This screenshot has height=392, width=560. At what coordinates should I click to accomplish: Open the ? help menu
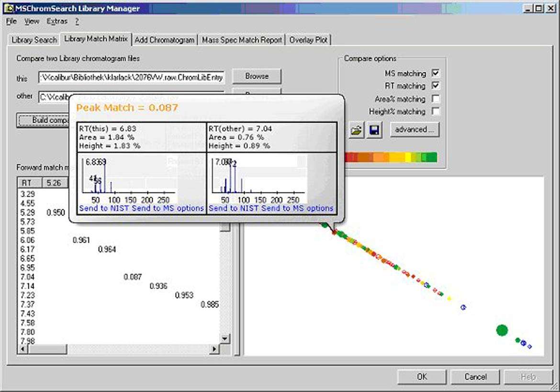coord(77,22)
